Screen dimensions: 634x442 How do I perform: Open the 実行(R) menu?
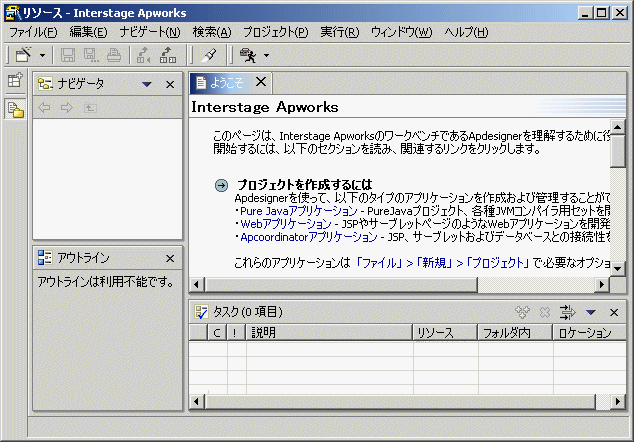(340, 32)
